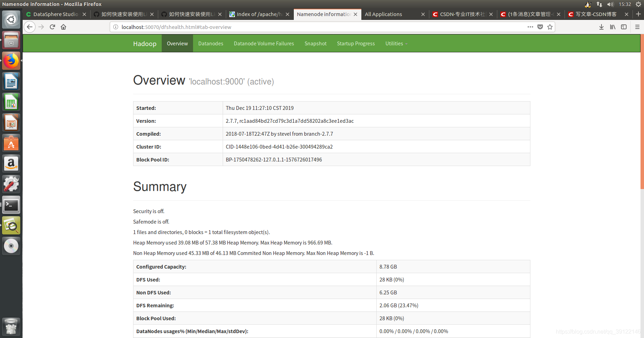Close the Namenode information tab
Viewport: 644px width, 338px height.
pyautogui.click(x=355, y=14)
